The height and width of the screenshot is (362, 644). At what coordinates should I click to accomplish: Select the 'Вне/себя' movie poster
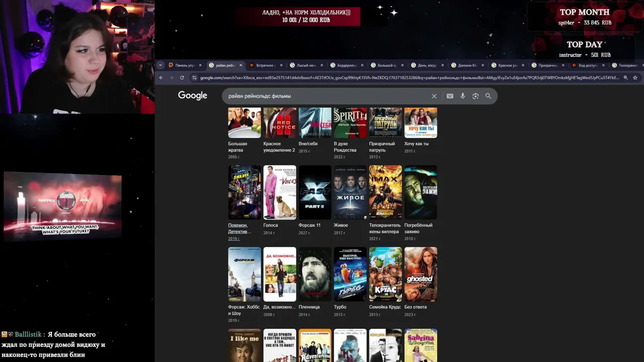coord(315,123)
